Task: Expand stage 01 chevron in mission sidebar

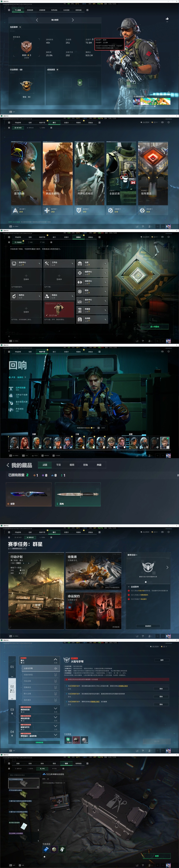Action: coord(12,677)
